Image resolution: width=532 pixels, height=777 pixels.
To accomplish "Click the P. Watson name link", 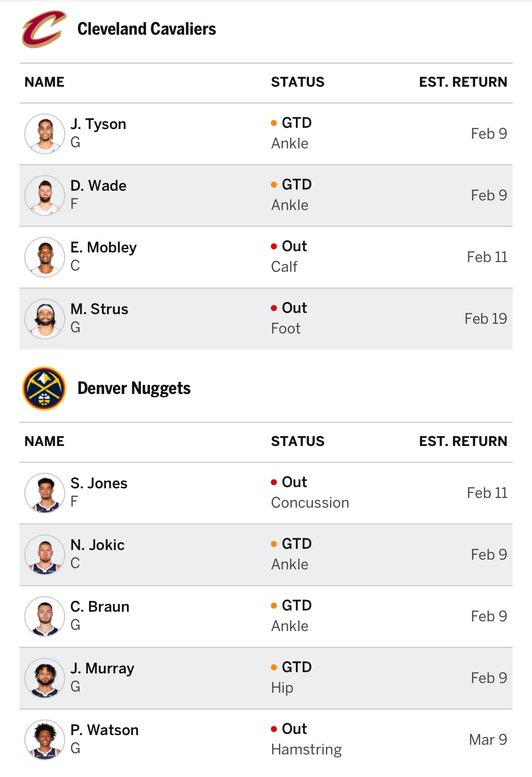I will click(x=104, y=730).
